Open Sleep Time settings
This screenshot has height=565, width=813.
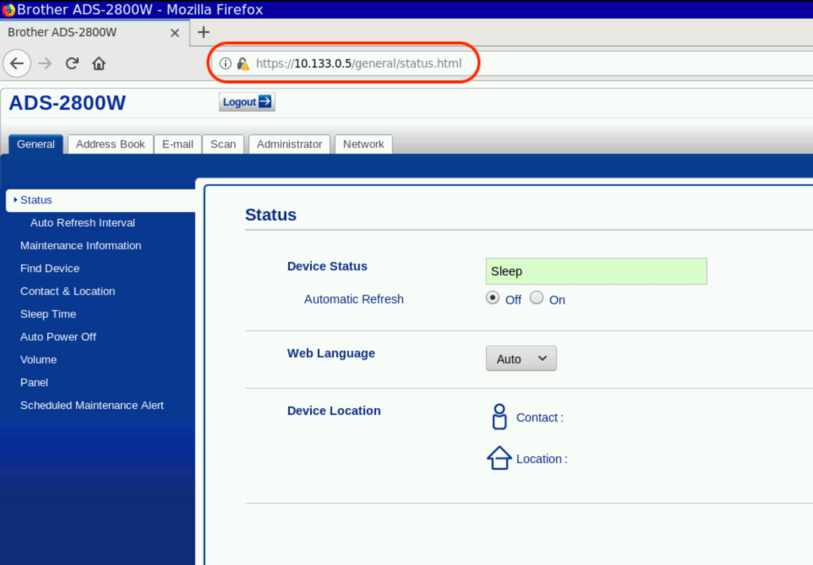(x=48, y=314)
